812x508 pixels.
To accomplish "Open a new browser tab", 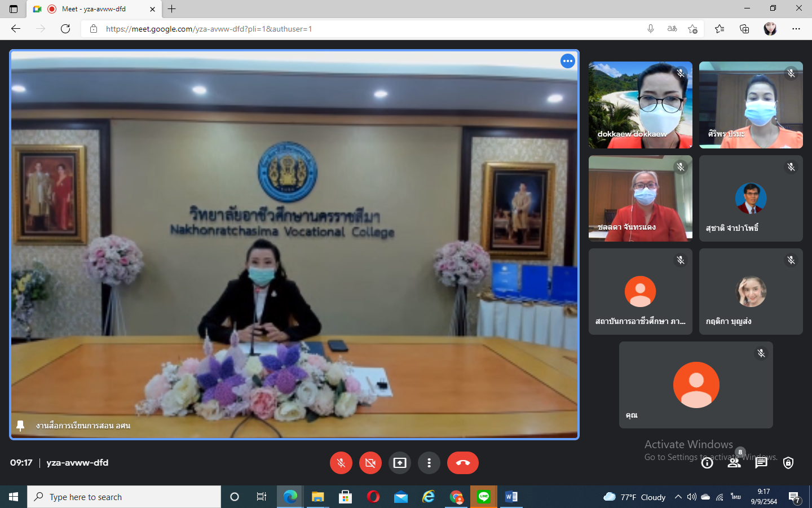I will (x=172, y=9).
